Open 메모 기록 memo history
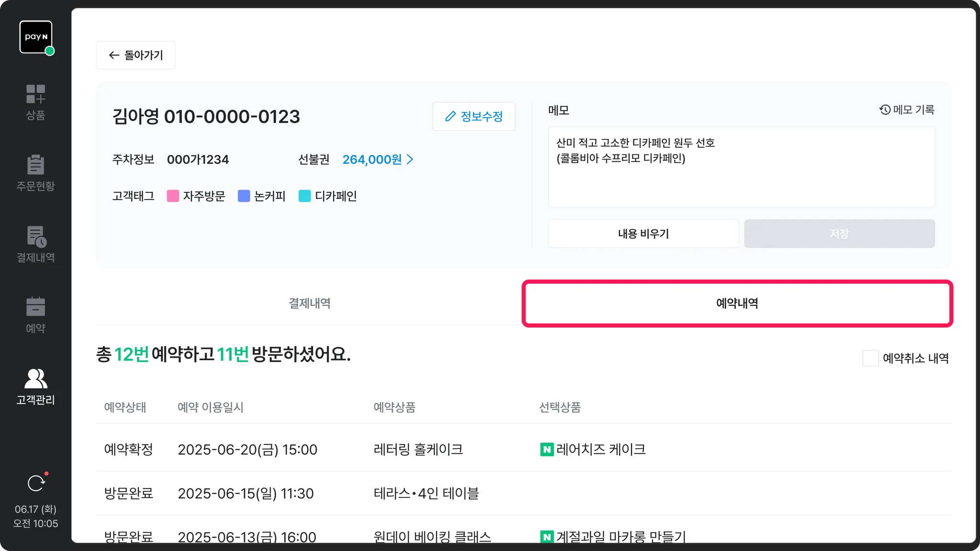The image size is (980, 551). pyautogui.click(x=907, y=110)
